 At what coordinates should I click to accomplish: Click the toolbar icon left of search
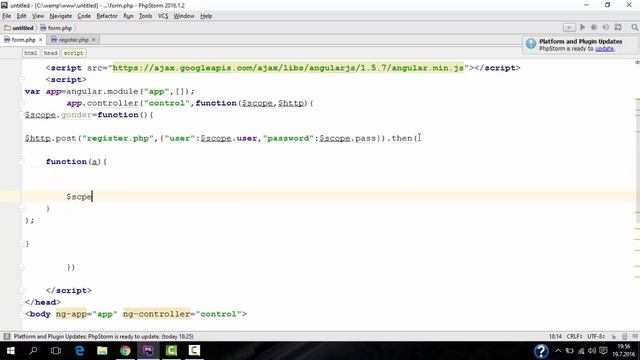pyautogui.click(x=618, y=27)
